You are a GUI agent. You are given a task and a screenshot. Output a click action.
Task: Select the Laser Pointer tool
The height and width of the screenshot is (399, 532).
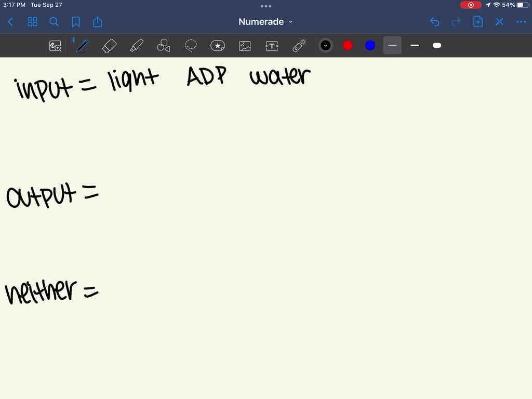[299, 45]
